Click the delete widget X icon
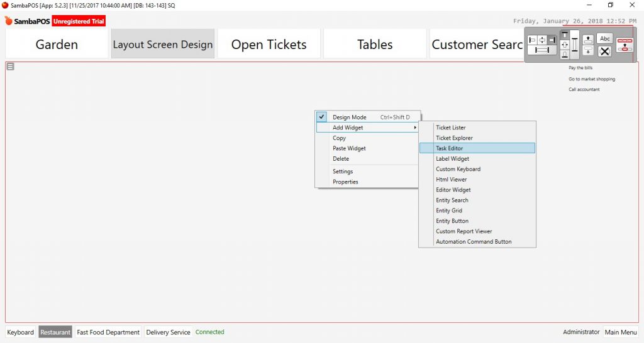644x343 pixels. tap(604, 52)
